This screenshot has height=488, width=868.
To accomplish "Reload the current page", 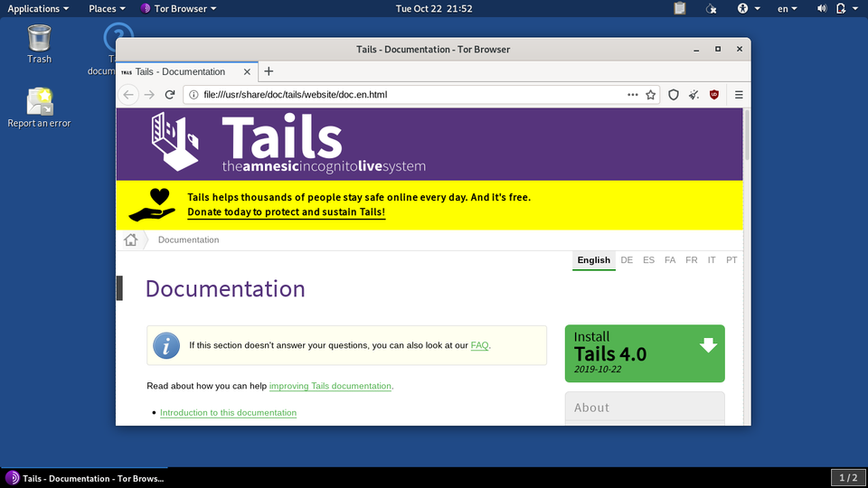I will coord(170,95).
